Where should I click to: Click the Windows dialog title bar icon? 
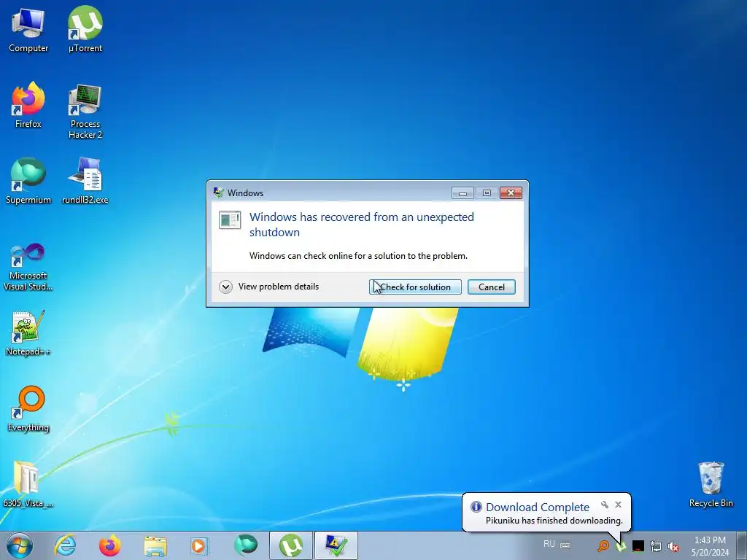pyautogui.click(x=219, y=192)
